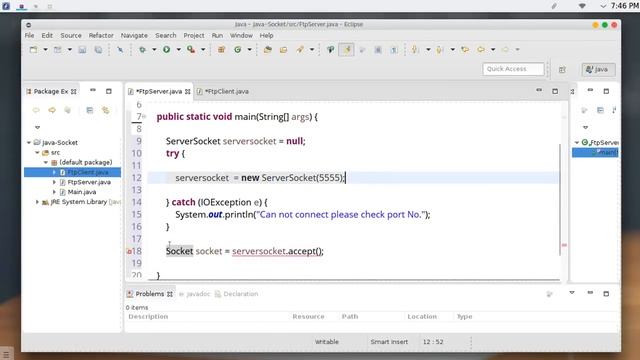Click the Wi-Fi icon in system bar
Viewport: 640px width, 360px height.
click(x=582, y=6)
